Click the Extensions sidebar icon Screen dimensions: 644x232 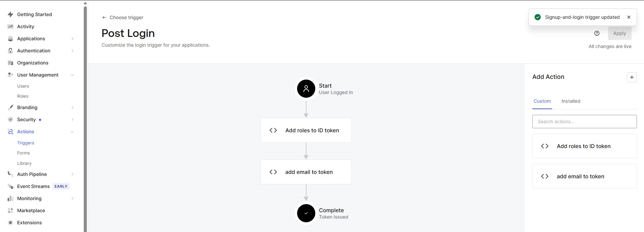10,223
